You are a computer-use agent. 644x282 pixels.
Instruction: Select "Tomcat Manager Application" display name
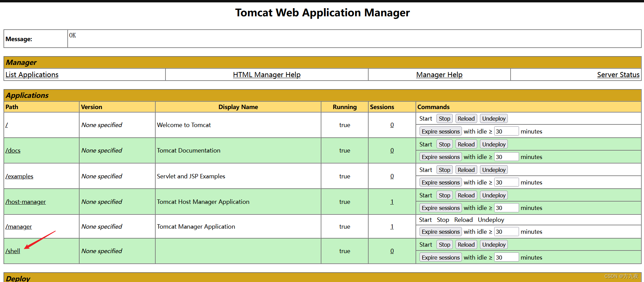[x=196, y=227]
